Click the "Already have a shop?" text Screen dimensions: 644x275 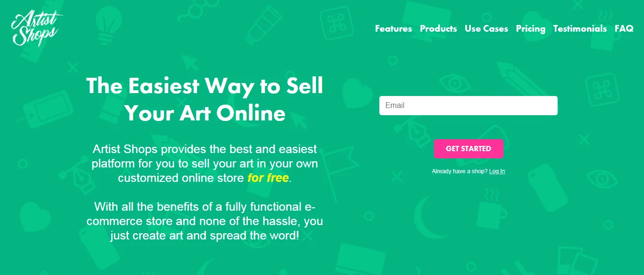tap(459, 171)
